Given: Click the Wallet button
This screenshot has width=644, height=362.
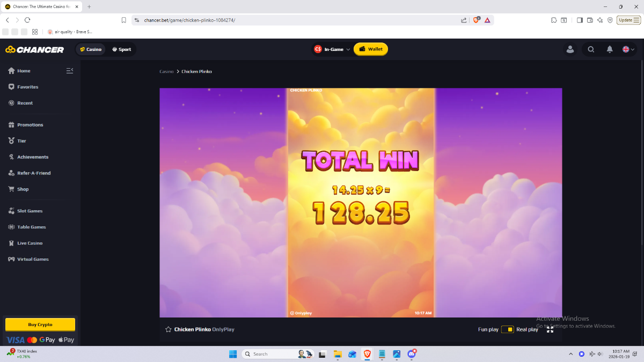Looking at the screenshot, I should [x=371, y=49].
